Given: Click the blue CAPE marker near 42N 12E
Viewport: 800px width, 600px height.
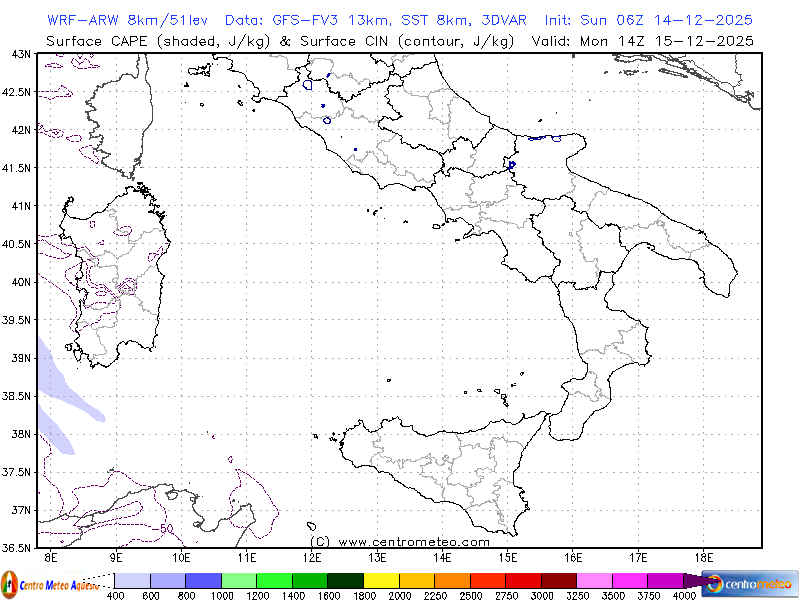Looking at the screenshot, I should [x=327, y=120].
